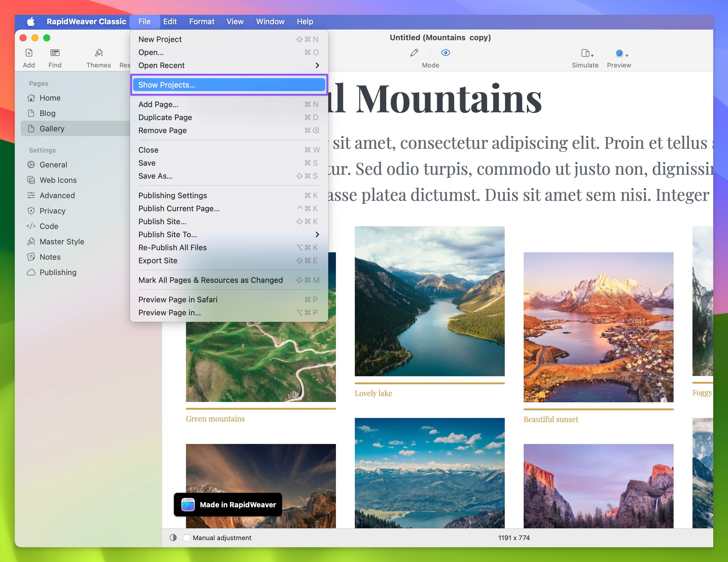Select the Blog page in sidebar
Image resolution: width=728 pixels, height=562 pixels.
pyautogui.click(x=47, y=113)
